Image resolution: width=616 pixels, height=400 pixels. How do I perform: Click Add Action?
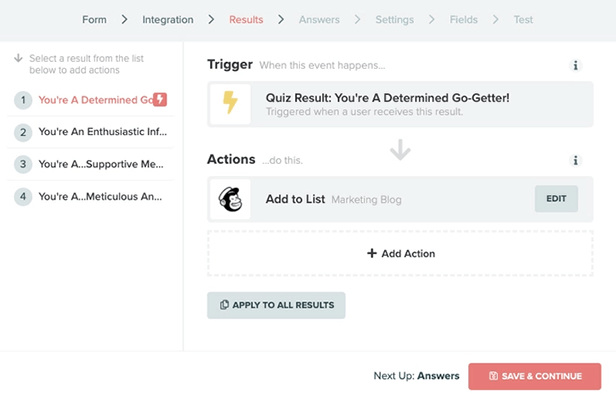pos(401,254)
